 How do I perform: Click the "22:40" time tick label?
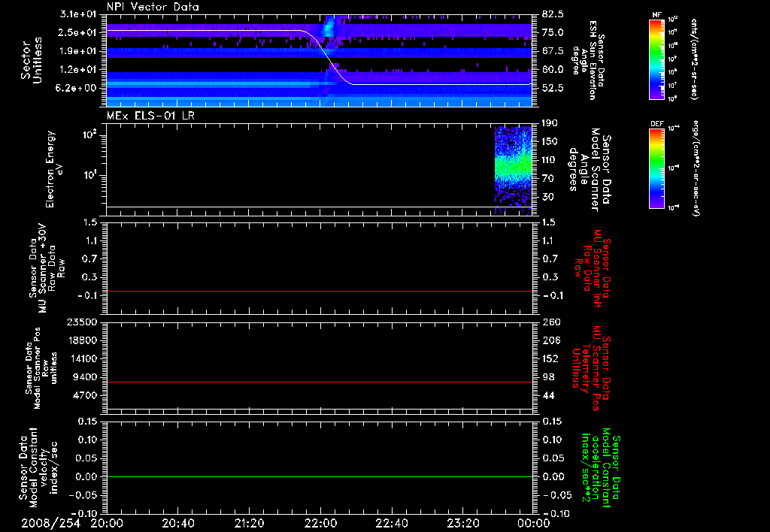391,523
